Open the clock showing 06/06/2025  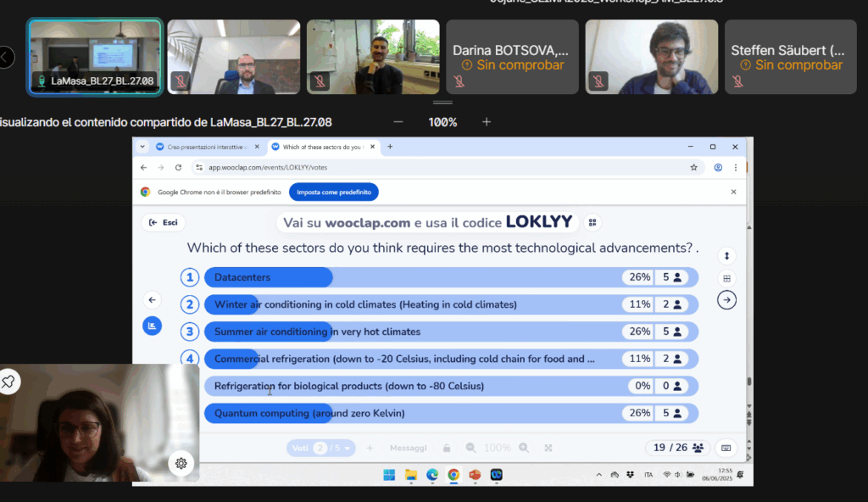717,474
